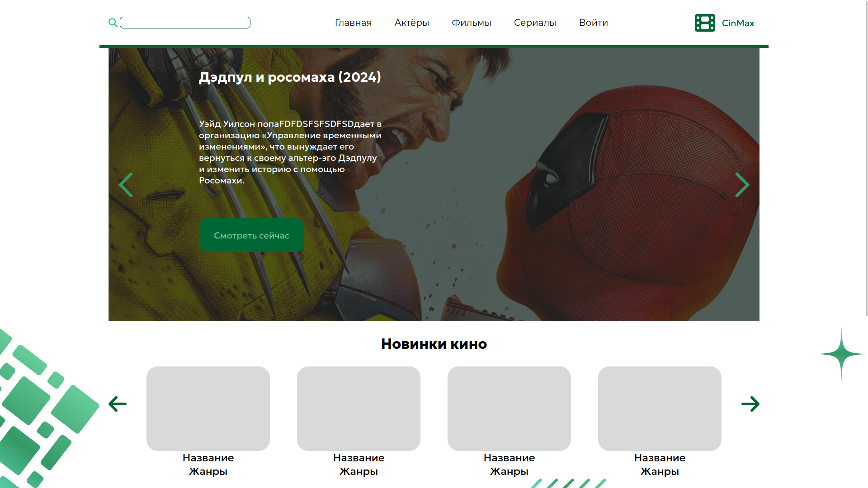Click the CinMax brand name text
This screenshot has width=868, height=488.
tap(738, 23)
